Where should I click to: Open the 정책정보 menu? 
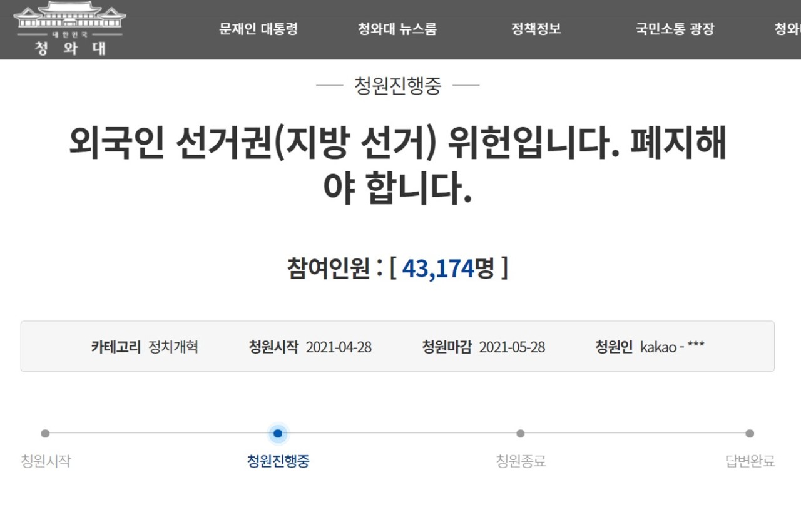pyautogui.click(x=536, y=29)
